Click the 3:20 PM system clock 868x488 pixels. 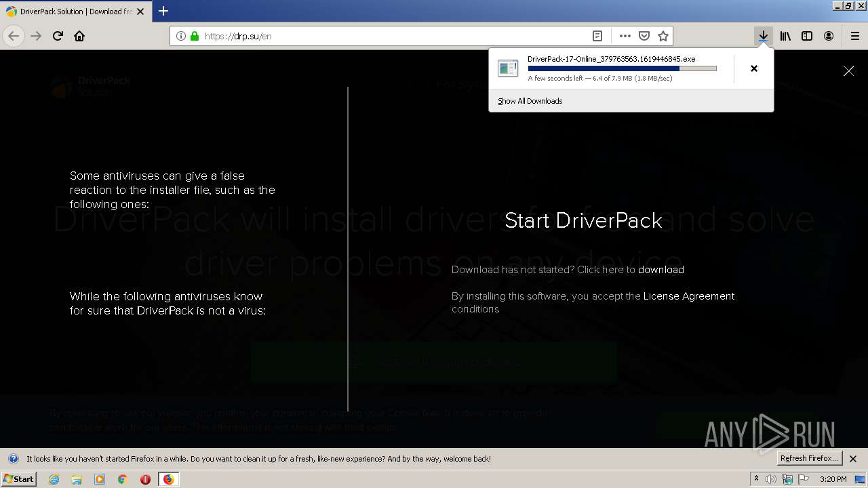pos(833,479)
